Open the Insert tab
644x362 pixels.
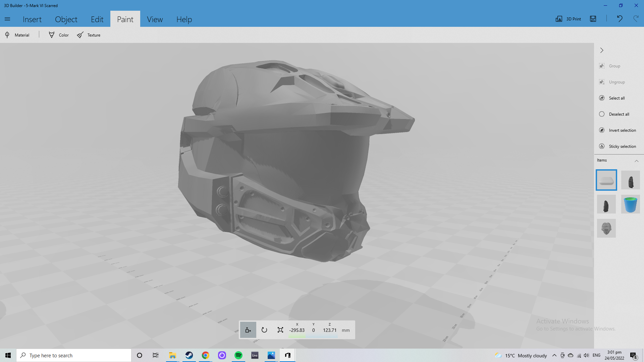(x=32, y=19)
